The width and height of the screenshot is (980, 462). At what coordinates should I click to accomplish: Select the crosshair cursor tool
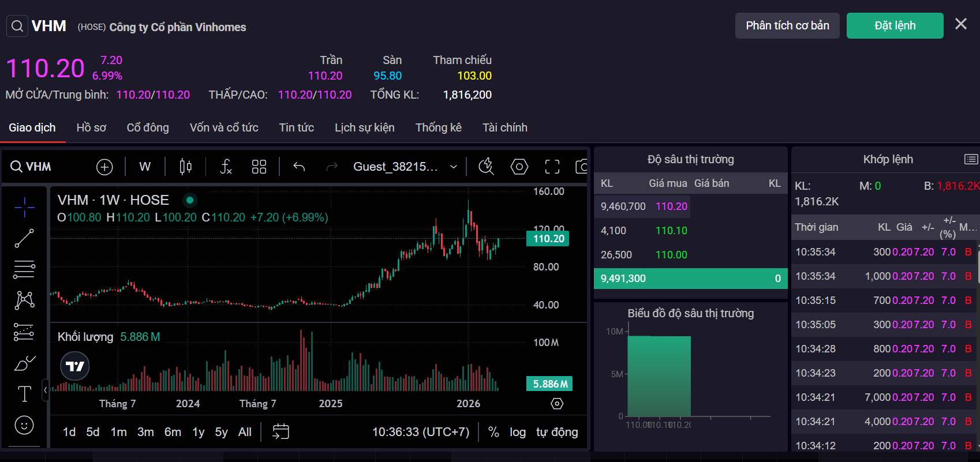point(24,207)
